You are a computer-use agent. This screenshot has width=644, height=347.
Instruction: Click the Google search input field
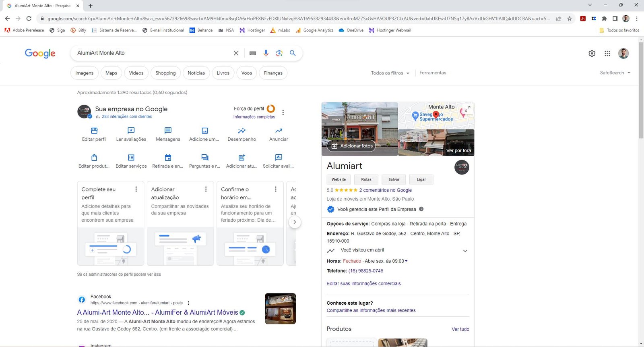pos(153,53)
